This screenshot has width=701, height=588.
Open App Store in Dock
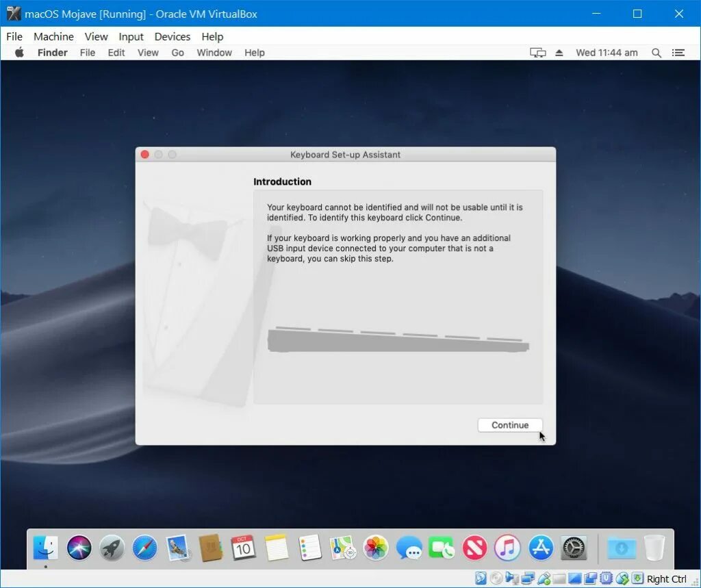coord(541,548)
